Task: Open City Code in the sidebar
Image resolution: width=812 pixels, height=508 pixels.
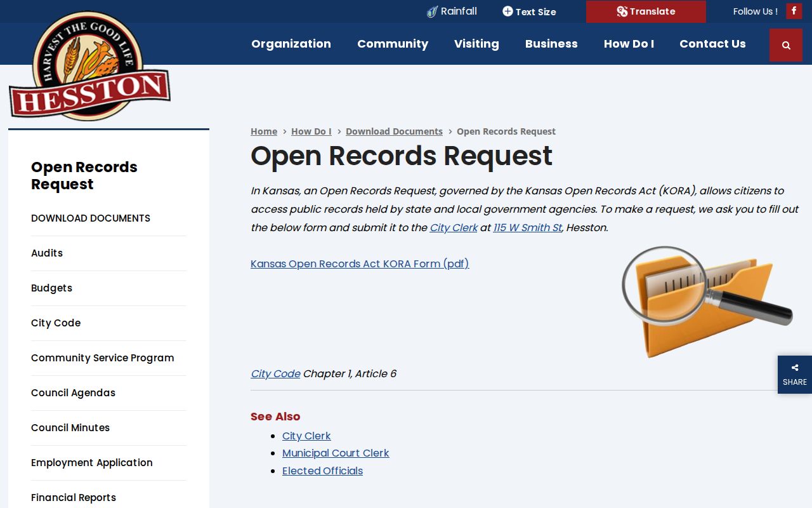Action: tap(56, 323)
